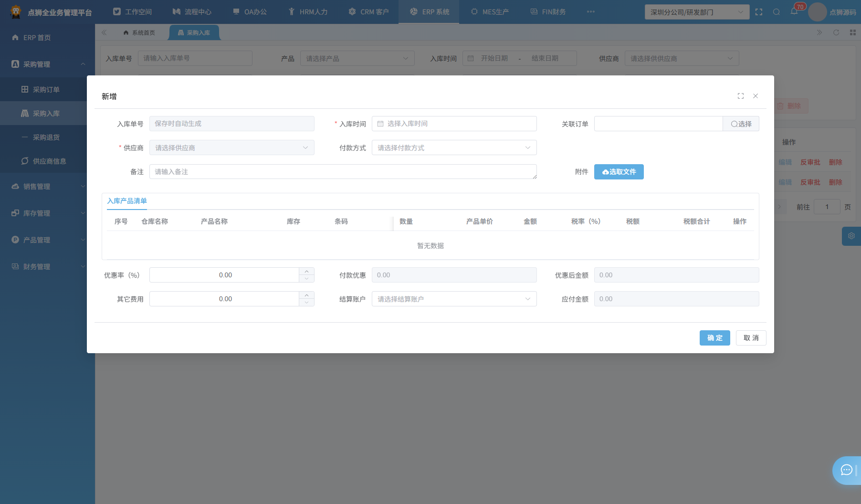Open the 付款方式 dropdown
The image size is (861, 504).
pyautogui.click(x=454, y=147)
